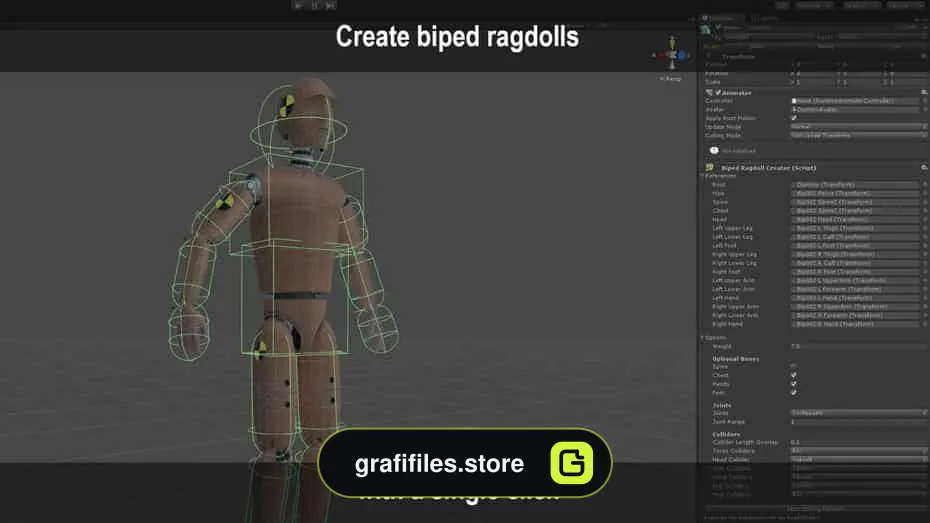Image resolution: width=930 pixels, height=523 pixels.
Task: Toggle the optional Feet bone checkbox
Action: click(794, 393)
